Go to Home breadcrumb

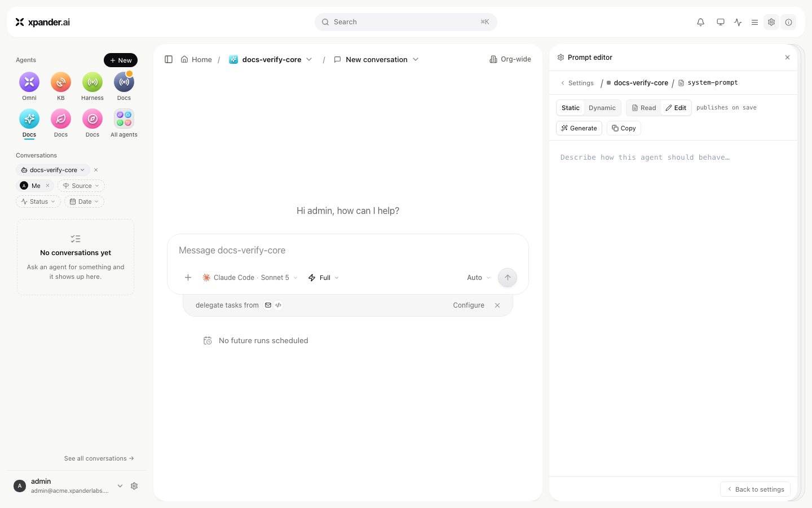(x=196, y=59)
